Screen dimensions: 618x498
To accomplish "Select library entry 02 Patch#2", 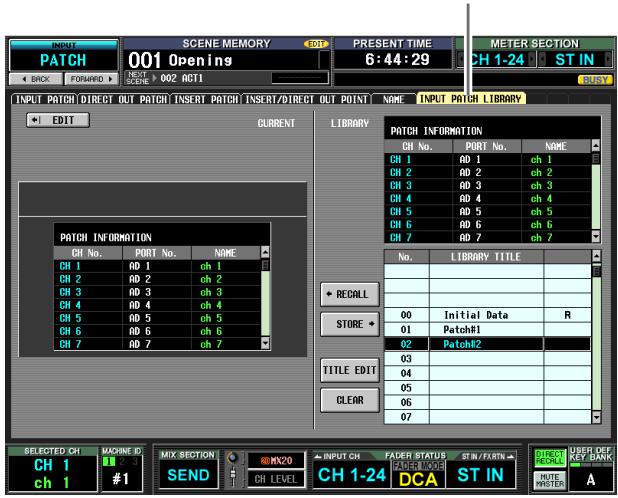I will click(488, 344).
